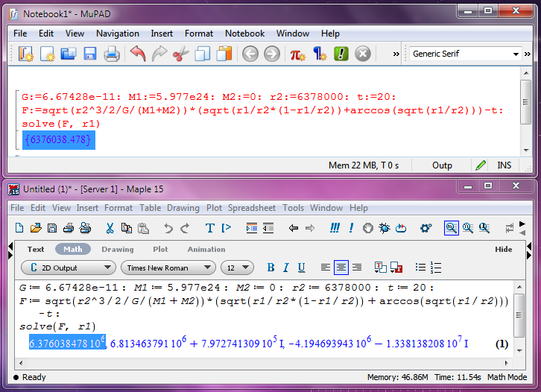Click Hide to collapse Maple context bar
The image size is (541, 392).
point(504,249)
